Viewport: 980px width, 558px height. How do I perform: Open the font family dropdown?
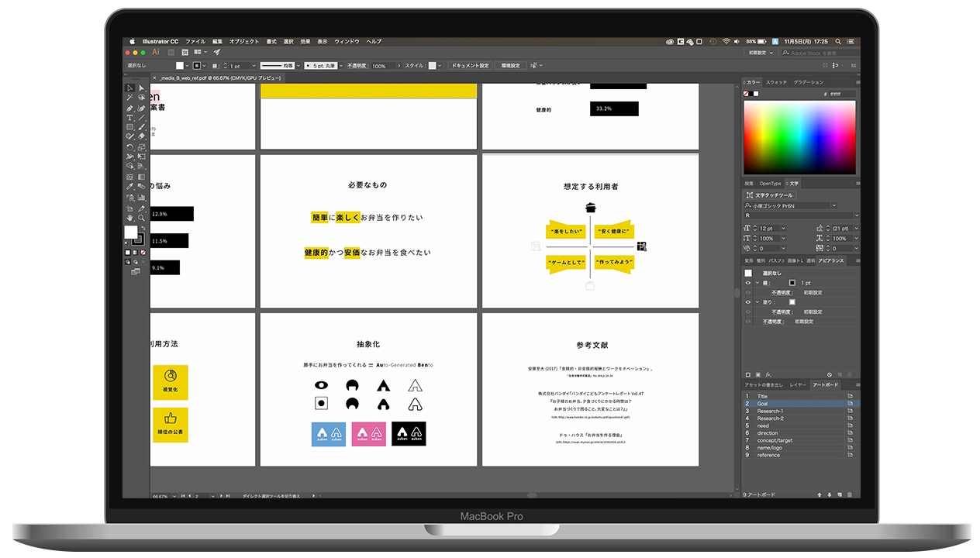coord(833,205)
